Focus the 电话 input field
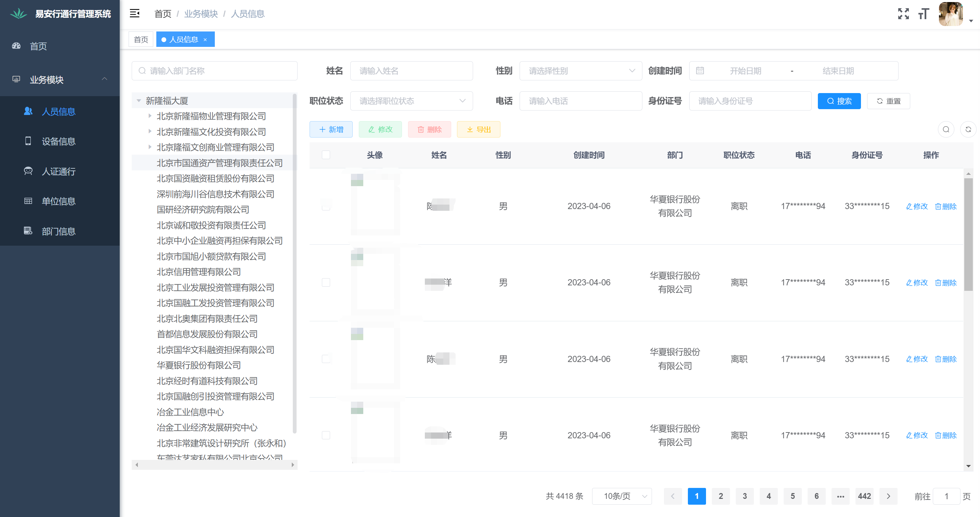The width and height of the screenshot is (980, 517). (580, 101)
